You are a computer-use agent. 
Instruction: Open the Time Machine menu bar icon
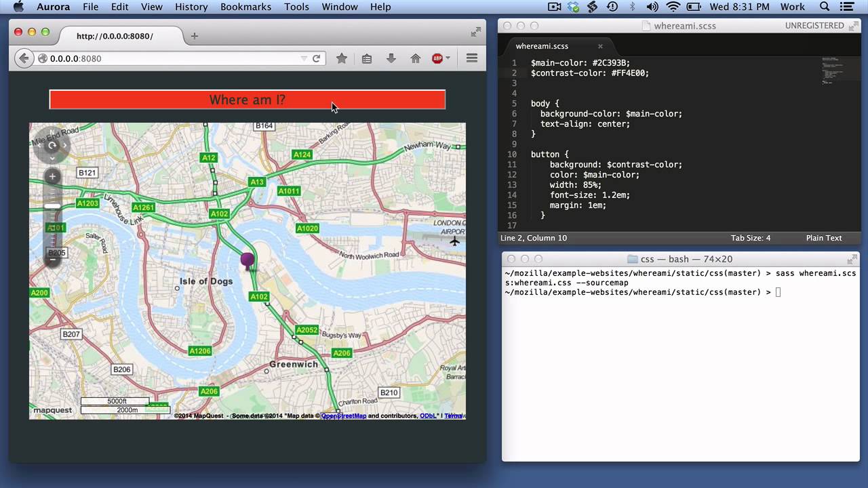click(612, 7)
